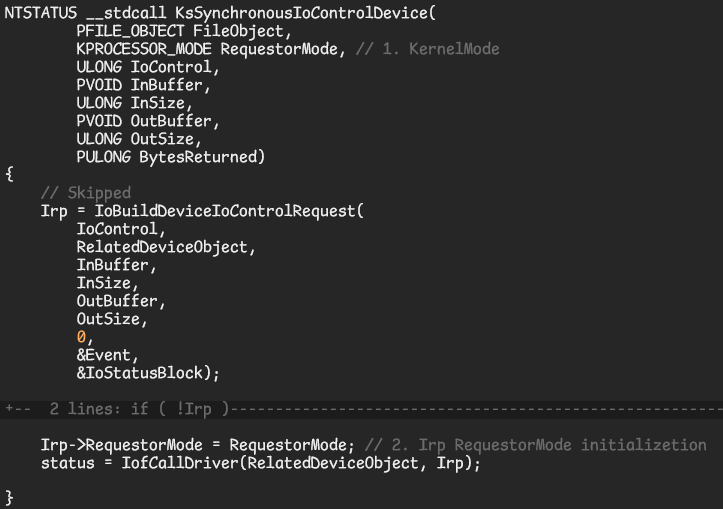Select the "// Skipped" comment
723x509 pixels.
click(86, 193)
